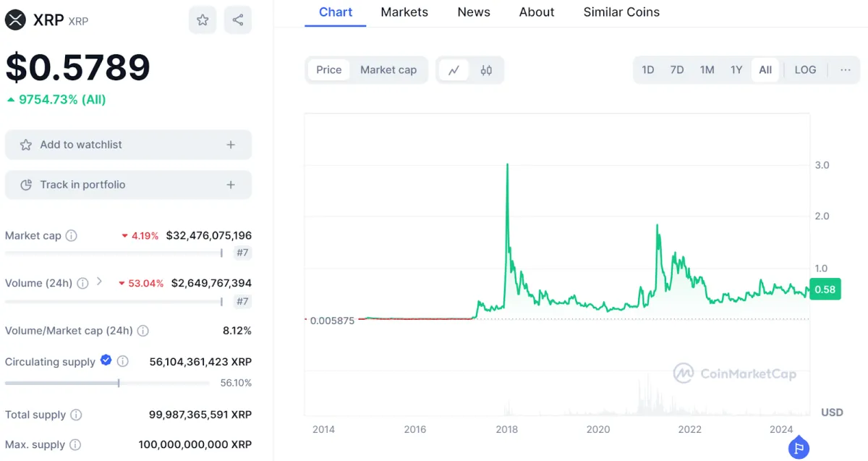This screenshot has width=868, height=461.
Task: Click circulating supply 56,104,361,423 XRP
Action: [200, 361]
